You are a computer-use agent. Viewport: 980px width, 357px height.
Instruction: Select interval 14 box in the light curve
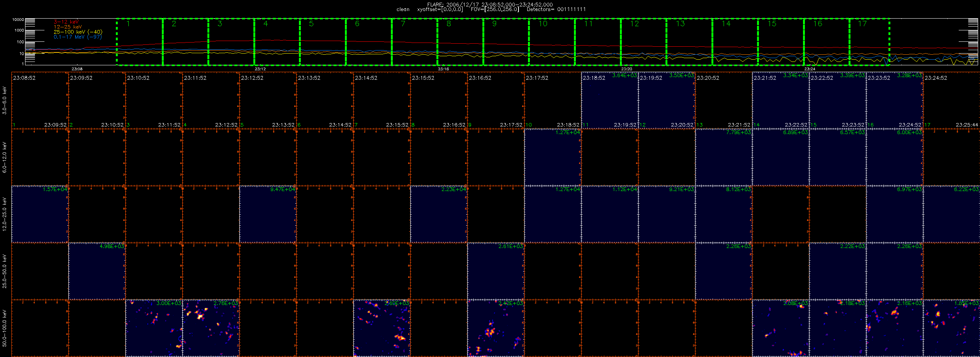tap(735, 42)
